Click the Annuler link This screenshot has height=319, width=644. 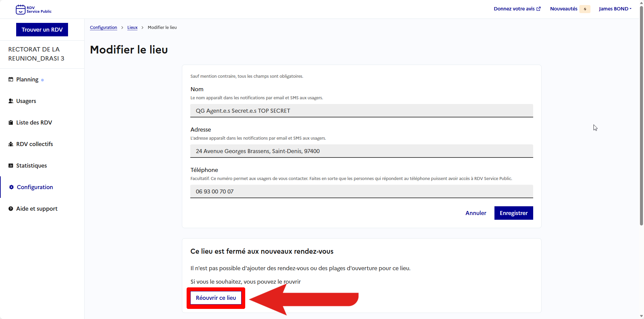pyautogui.click(x=476, y=213)
